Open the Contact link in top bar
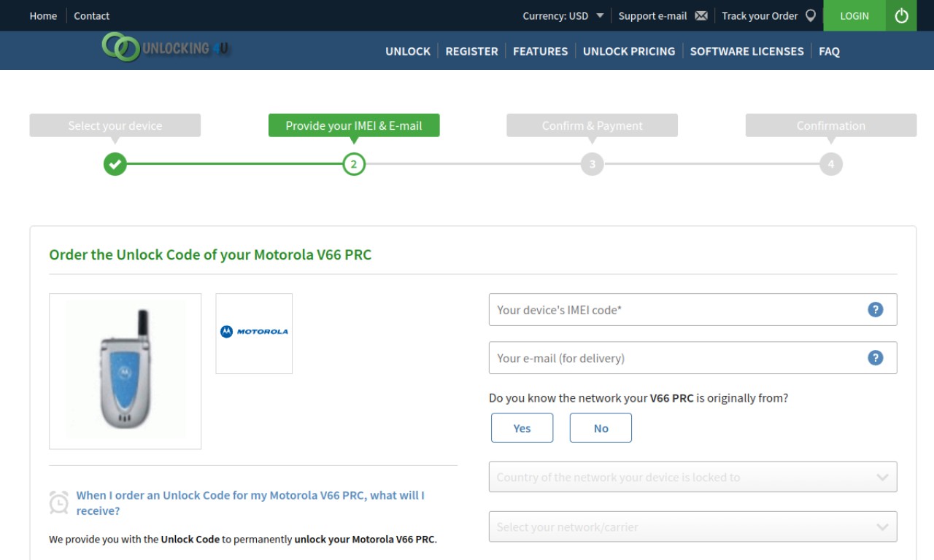The image size is (934, 560). (91, 16)
